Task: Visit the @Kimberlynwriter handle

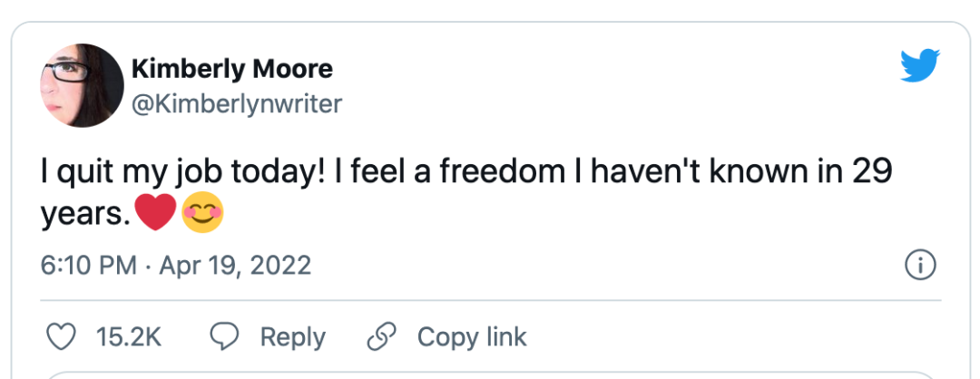Action: pyautogui.click(x=237, y=104)
